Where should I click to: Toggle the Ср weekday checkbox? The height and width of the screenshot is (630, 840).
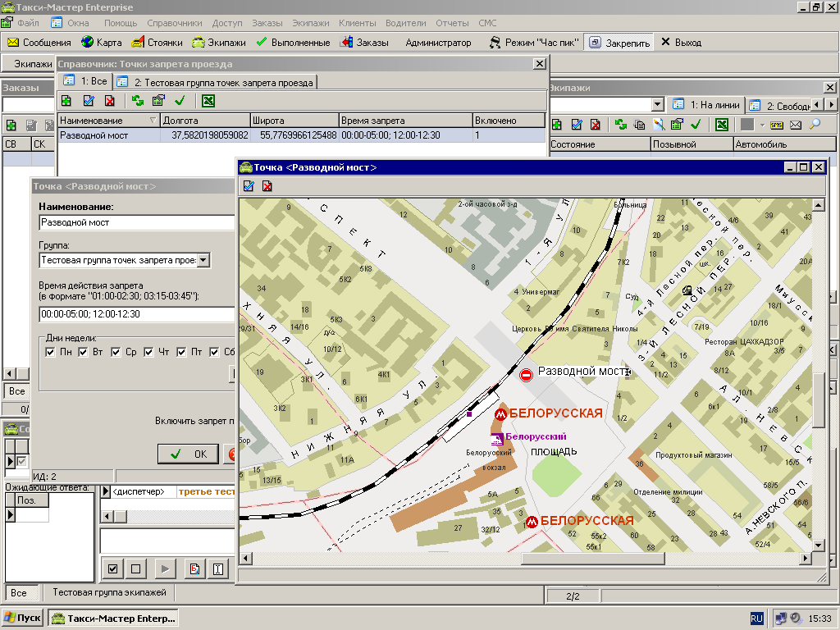116,353
